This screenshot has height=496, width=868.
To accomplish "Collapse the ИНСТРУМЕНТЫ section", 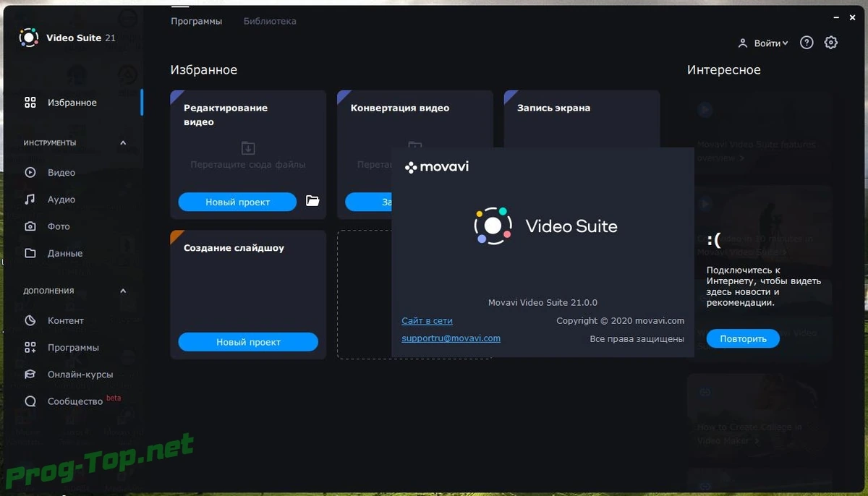I will (x=123, y=143).
